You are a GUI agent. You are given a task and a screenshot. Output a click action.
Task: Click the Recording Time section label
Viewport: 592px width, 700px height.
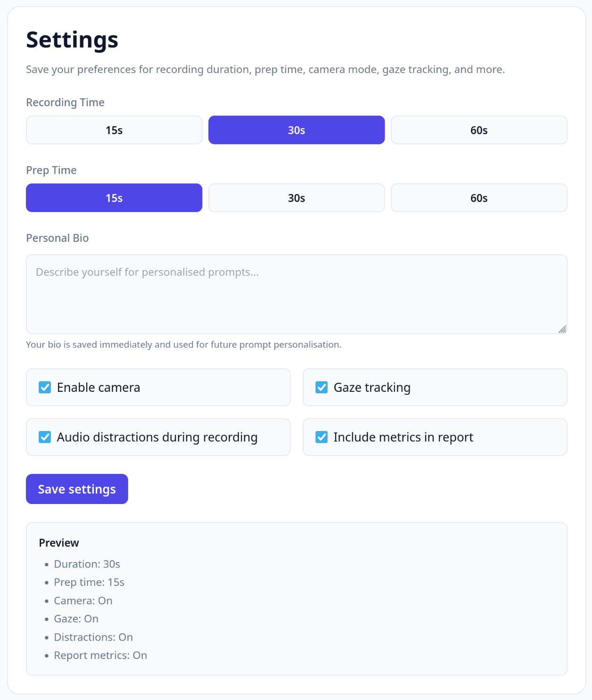pos(65,102)
